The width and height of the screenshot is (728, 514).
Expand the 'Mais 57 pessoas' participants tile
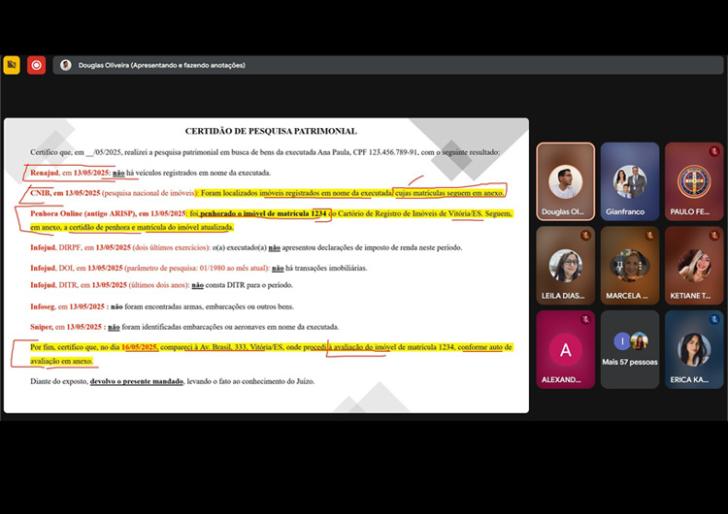coord(630,349)
